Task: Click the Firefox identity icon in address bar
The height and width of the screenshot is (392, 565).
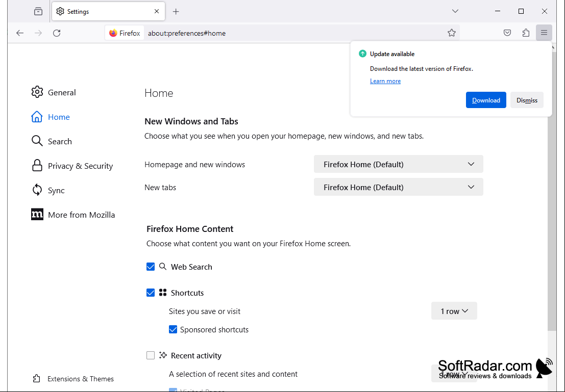Action: [125, 33]
